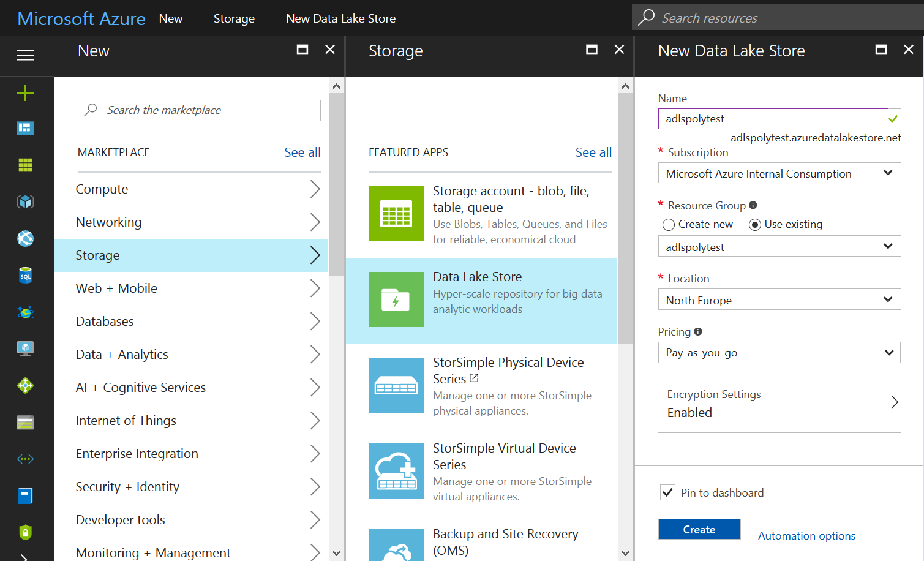This screenshot has width=924, height=561.
Task: Open the Automation options link
Action: click(x=806, y=536)
